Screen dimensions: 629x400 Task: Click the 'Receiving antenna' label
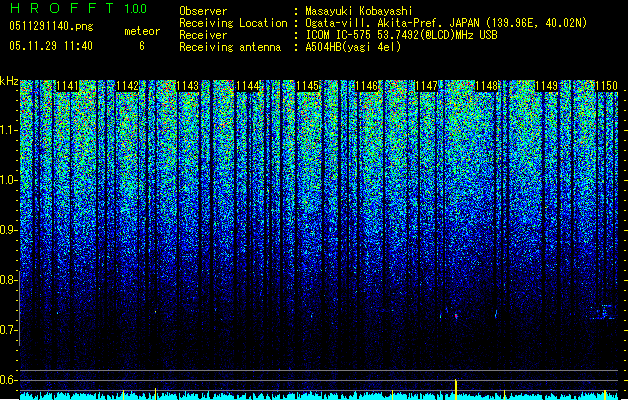click(x=230, y=47)
